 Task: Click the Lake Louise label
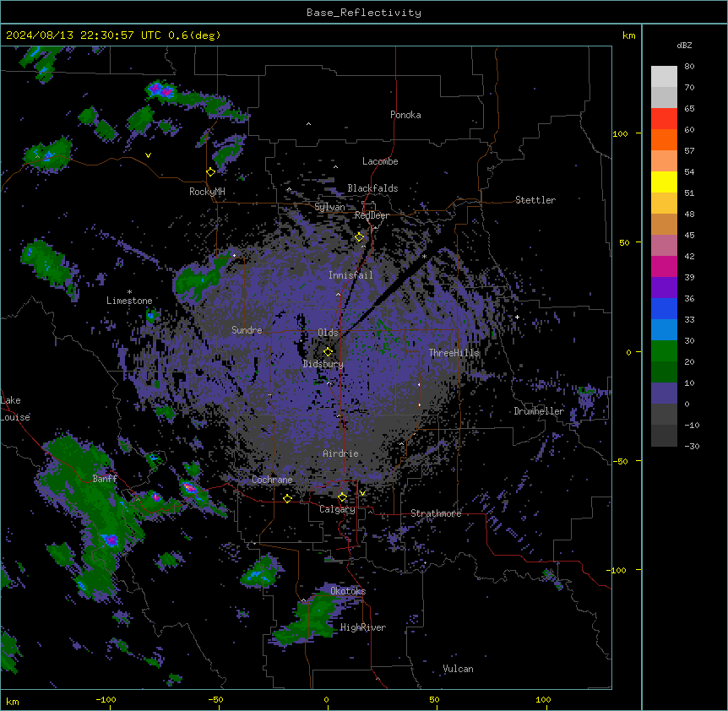[x=15, y=409]
